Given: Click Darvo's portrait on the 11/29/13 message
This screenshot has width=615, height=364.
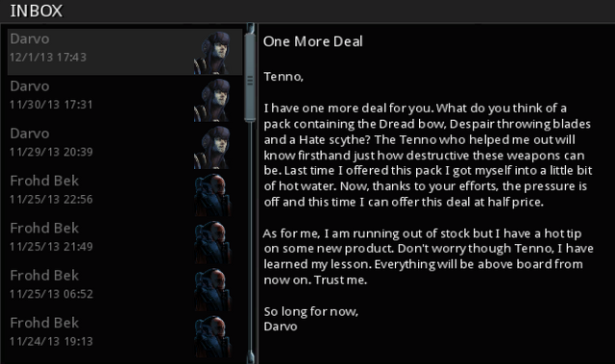Looking at the screenshot, I should 212,147.
